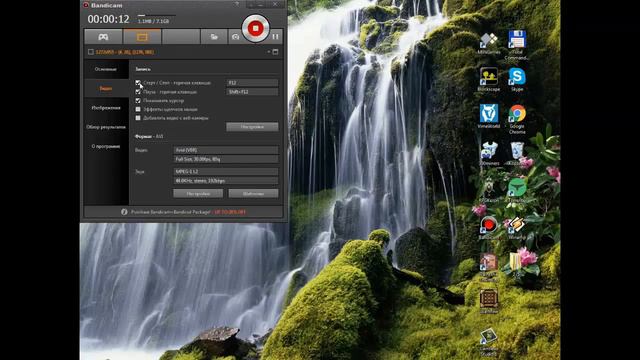
Task: Click the F12 start/stop hotkey field
Action: coord(252,83)
